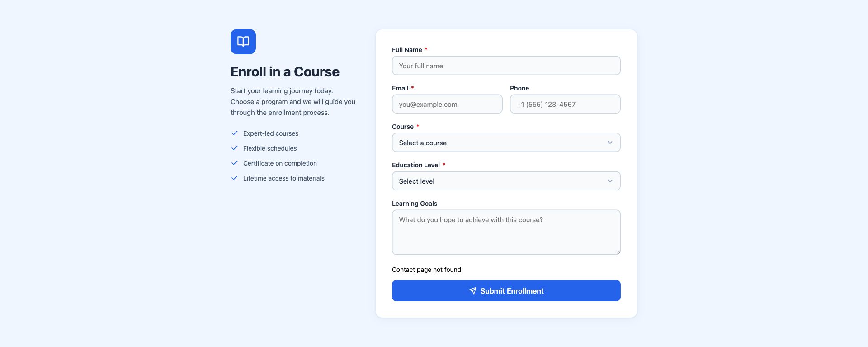Open the Education Level dropdown
Screen dimensions: 868x347
pyautogui.click(x=506, y=181)
